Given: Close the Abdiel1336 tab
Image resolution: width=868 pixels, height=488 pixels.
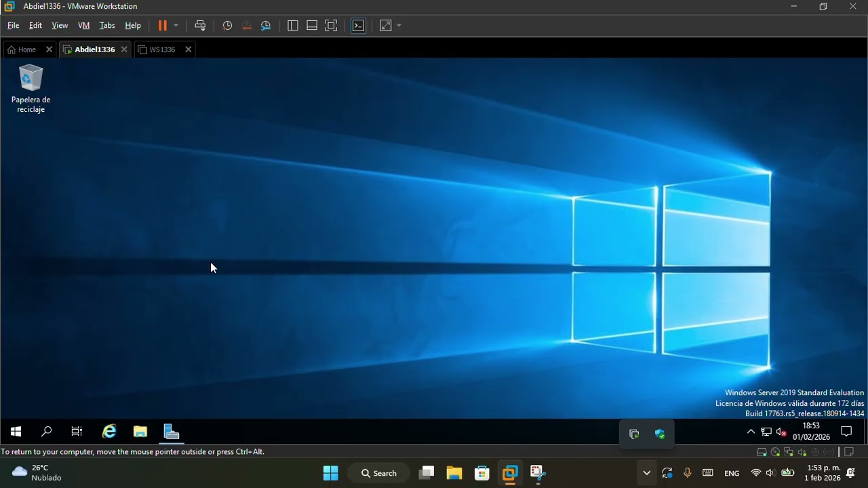Looking at the screenshot, I should (x=124, y=49).
